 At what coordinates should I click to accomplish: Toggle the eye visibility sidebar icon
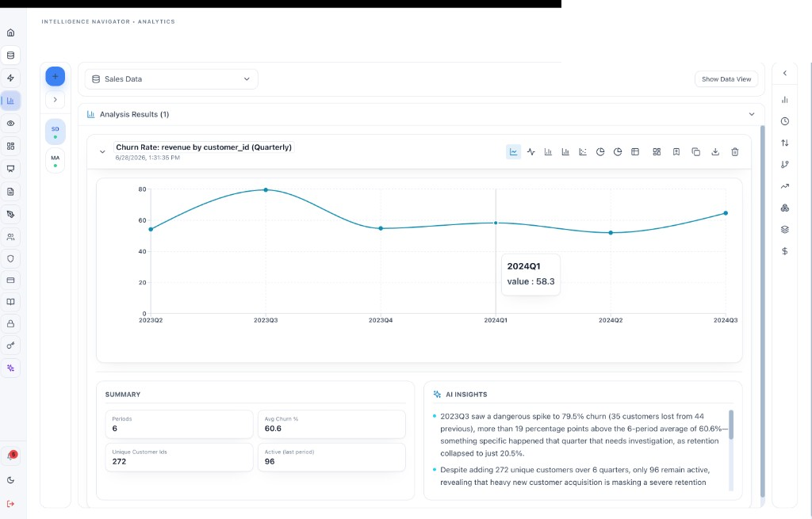10,124
